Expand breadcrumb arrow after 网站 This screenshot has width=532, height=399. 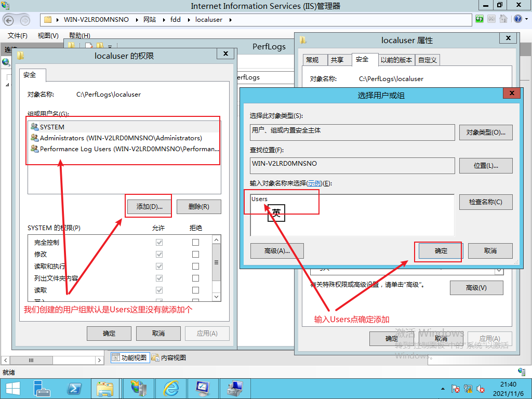click(x=164, y=20)
